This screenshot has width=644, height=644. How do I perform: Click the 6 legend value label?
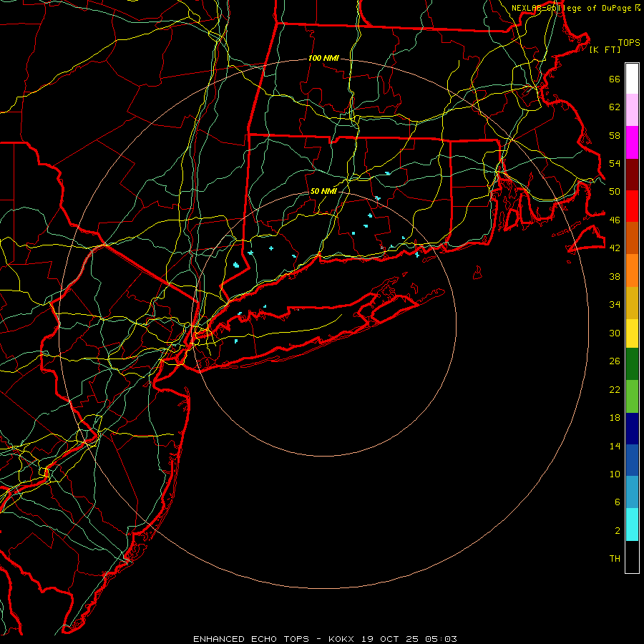click(x=618, y=502)
